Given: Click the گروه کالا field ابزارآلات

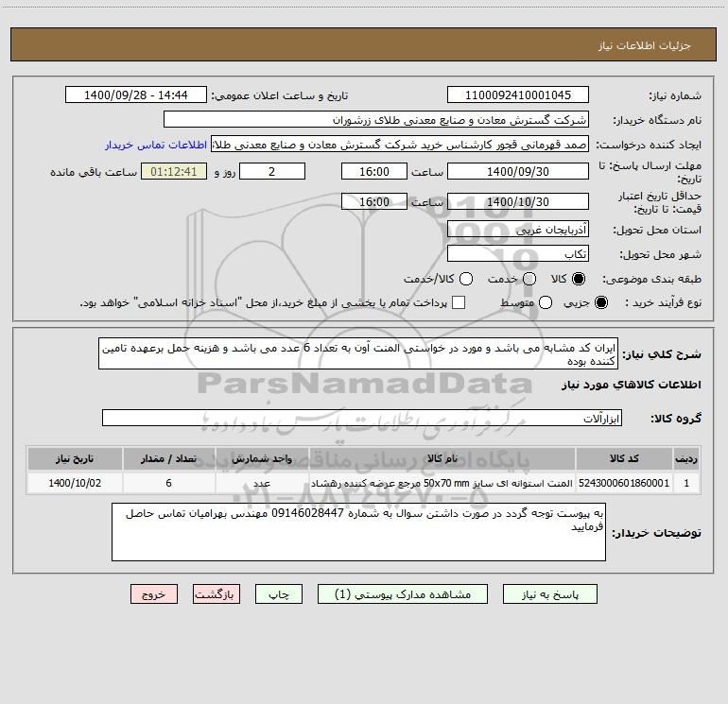Looking at the screenshot, I should [x=362, y=418].
